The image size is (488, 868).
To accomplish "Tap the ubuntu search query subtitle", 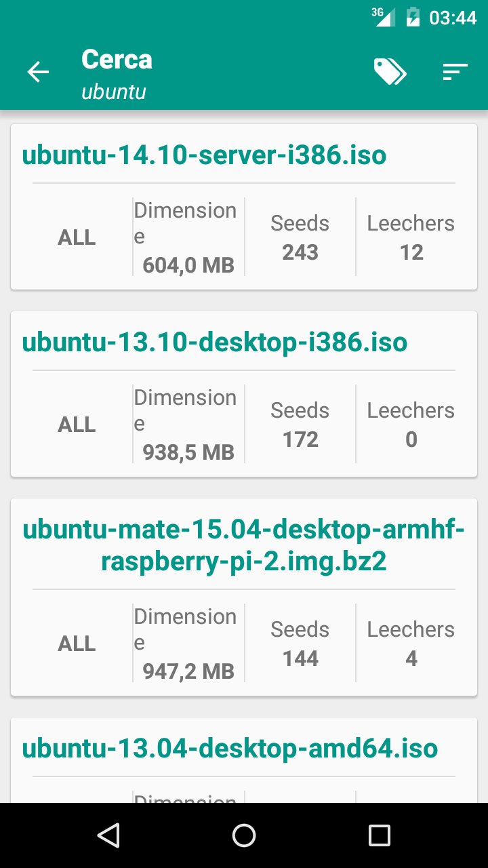I will click(x=114, y=92).
